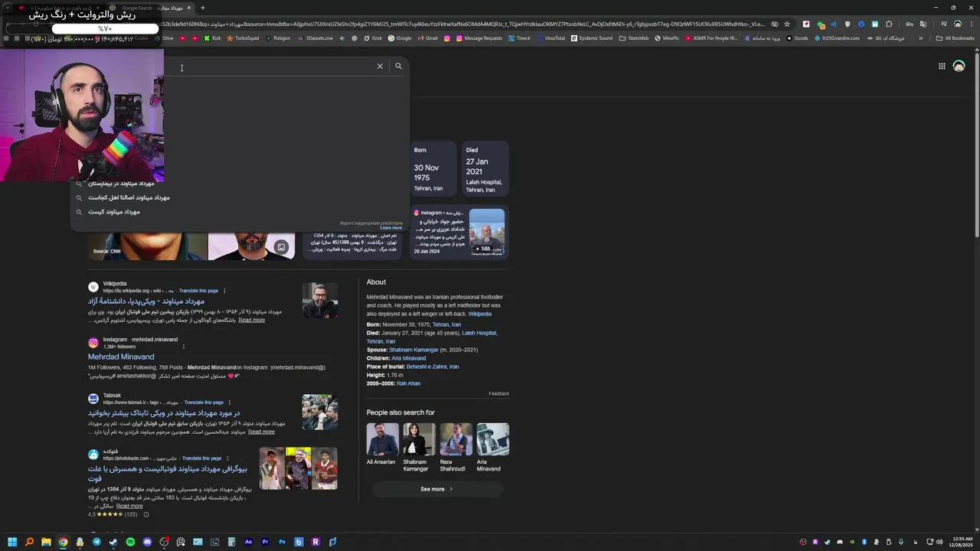Open the Kick bookmark
The image size is (980, 551).
212,37
